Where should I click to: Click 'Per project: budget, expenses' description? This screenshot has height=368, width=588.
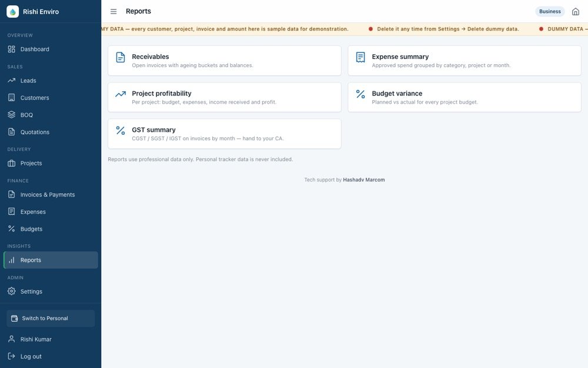tap(204, 102)
